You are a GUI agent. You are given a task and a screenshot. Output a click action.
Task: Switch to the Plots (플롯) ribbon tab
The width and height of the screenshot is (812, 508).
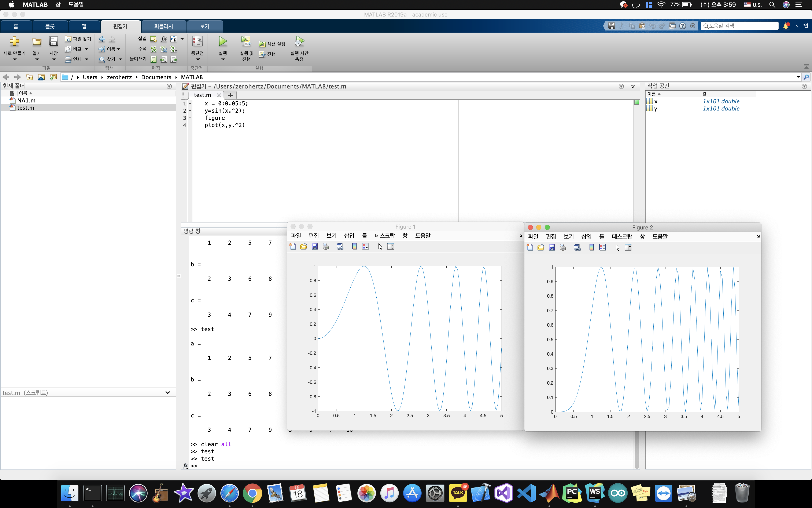click(50, 26)
